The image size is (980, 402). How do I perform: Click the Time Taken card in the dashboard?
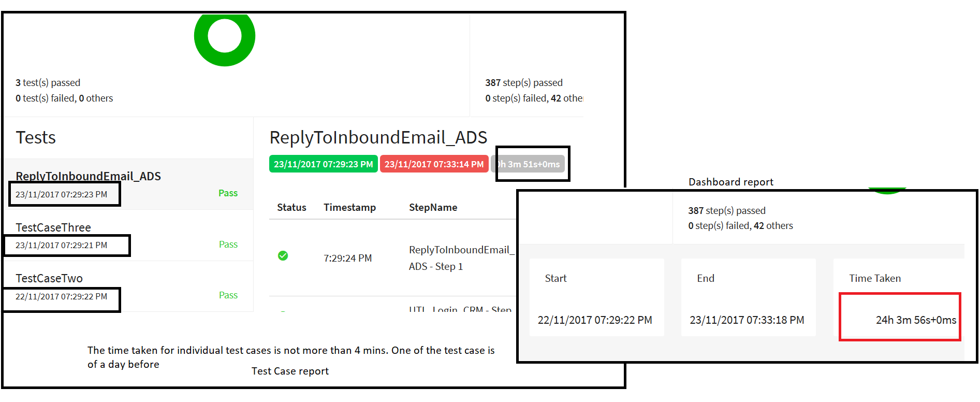pos(899,297)
